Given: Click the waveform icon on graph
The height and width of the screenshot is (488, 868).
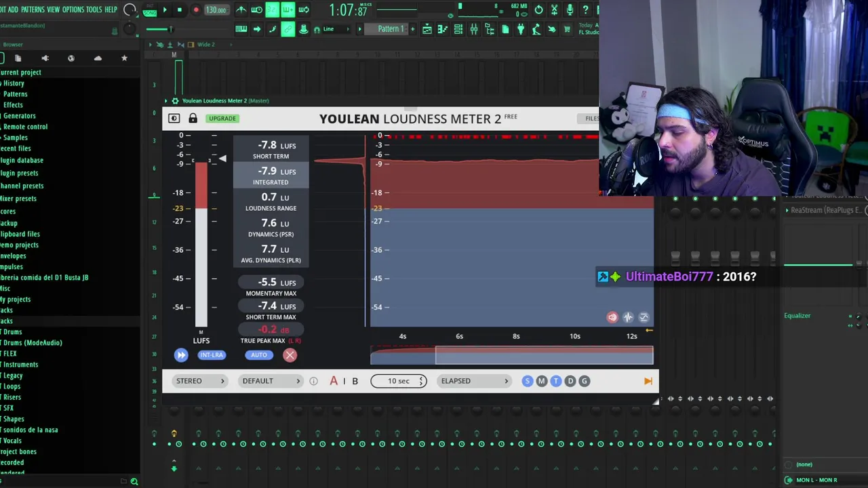Looking at the screenshot, I should [x=628, y=317].
